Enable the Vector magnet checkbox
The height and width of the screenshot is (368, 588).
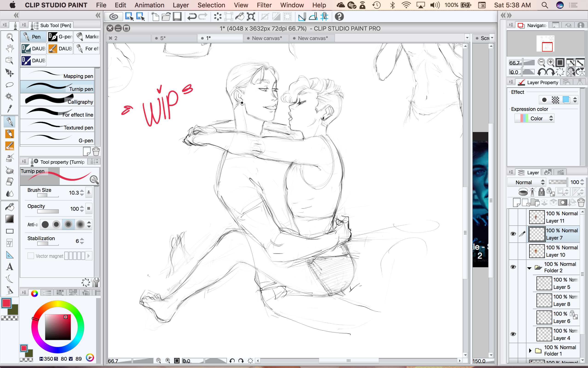(31, 256)
